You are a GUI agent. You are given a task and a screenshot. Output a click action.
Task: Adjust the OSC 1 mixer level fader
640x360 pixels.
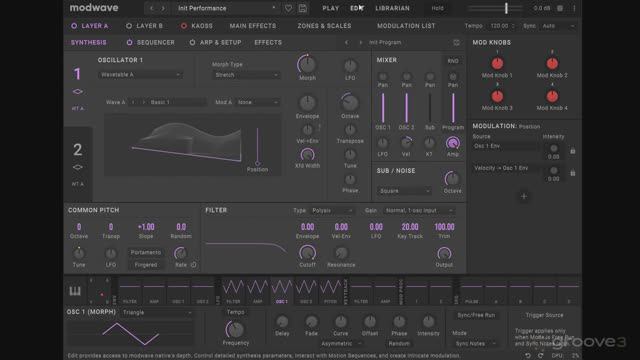click(383, 108)
